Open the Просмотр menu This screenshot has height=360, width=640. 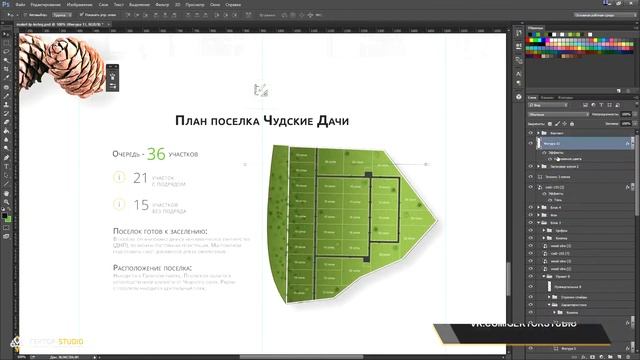[195, 4]
